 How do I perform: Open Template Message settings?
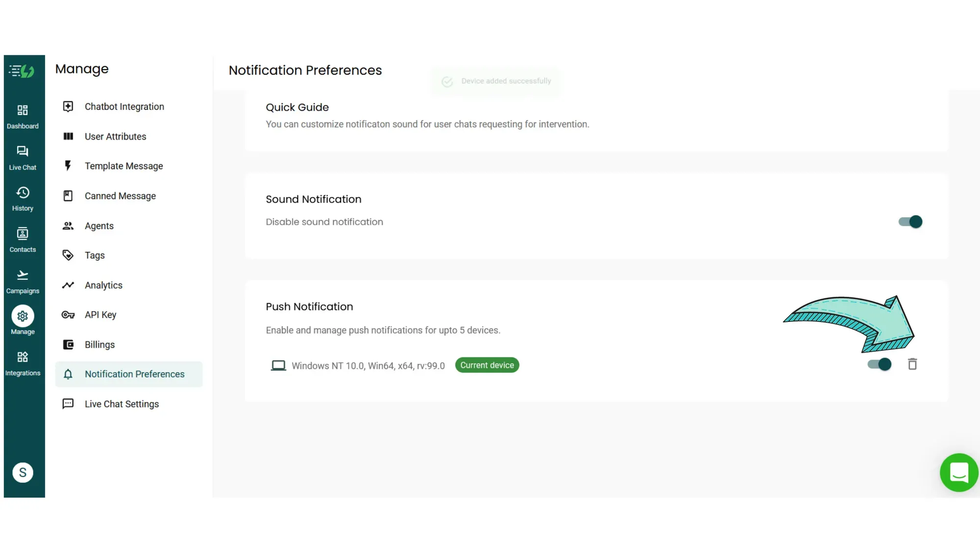(x=123, y=166)
